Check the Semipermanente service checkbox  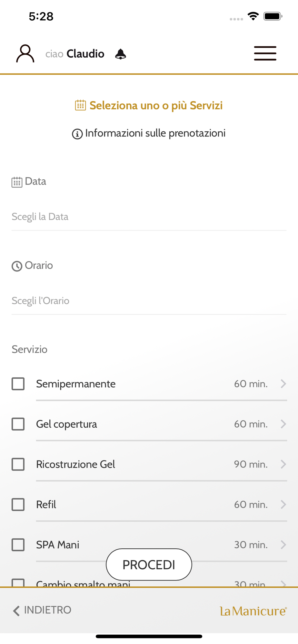click(18, 384)
